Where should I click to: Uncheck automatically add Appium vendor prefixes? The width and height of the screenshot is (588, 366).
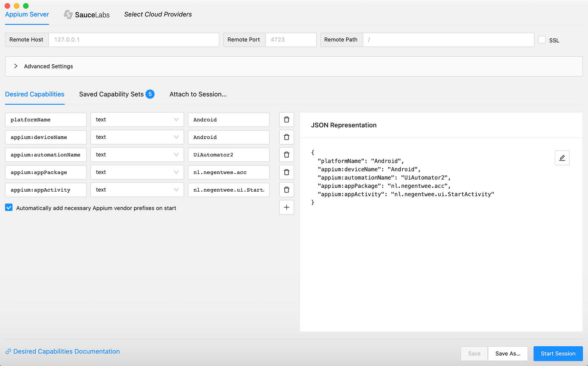click(9, 208)
